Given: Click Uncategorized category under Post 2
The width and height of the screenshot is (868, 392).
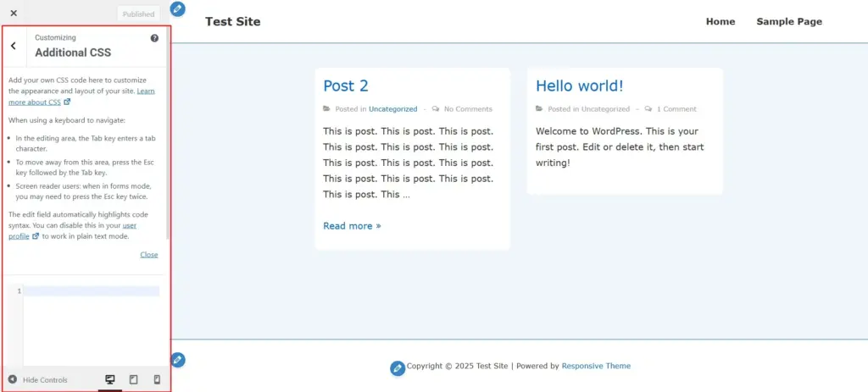Looking at the screenshot, I should (393, 109).
